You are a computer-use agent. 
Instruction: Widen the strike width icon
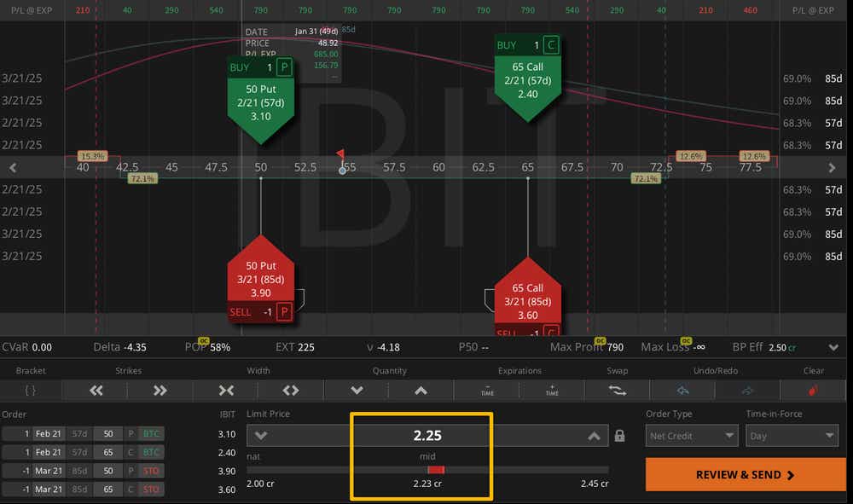pyautogui.click(x=291, y=391)
